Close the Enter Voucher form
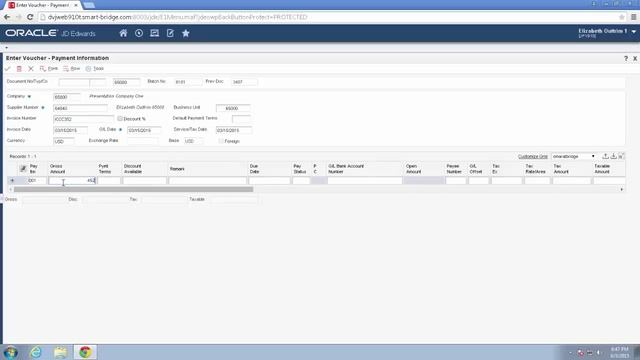Image resolution: width=640 pixels, height=360 pixels. [635, 59]
